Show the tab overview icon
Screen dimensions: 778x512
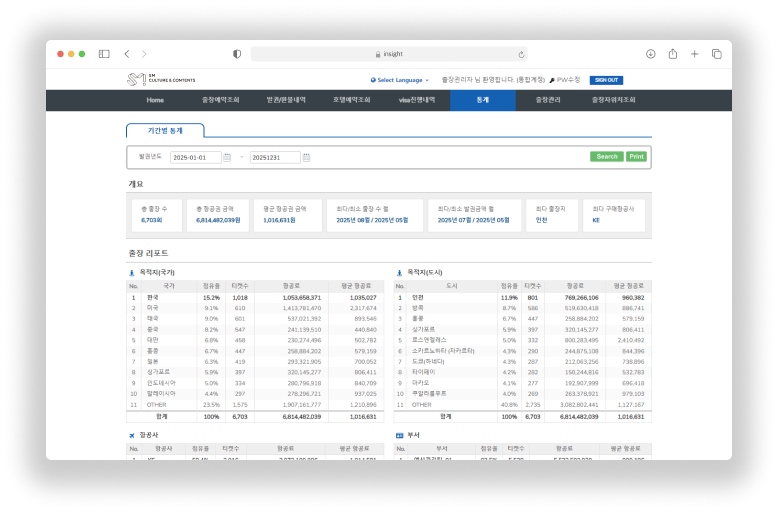(716, 54)
